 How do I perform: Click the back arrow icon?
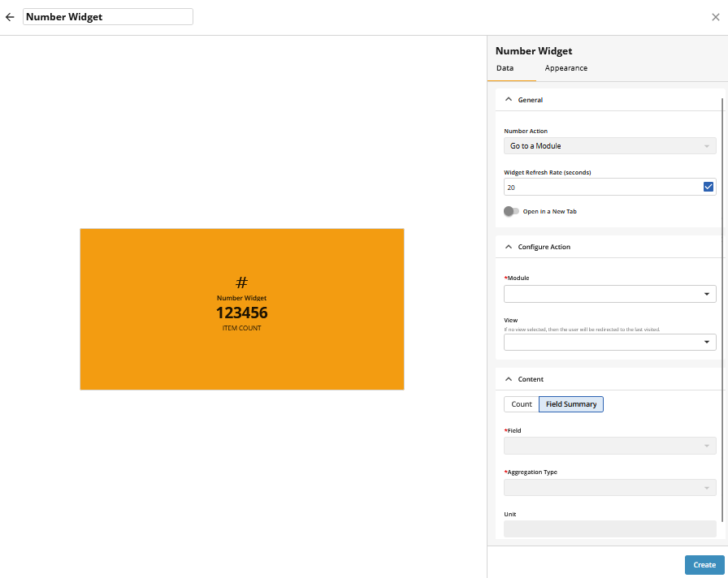click(x=10, y=17)
